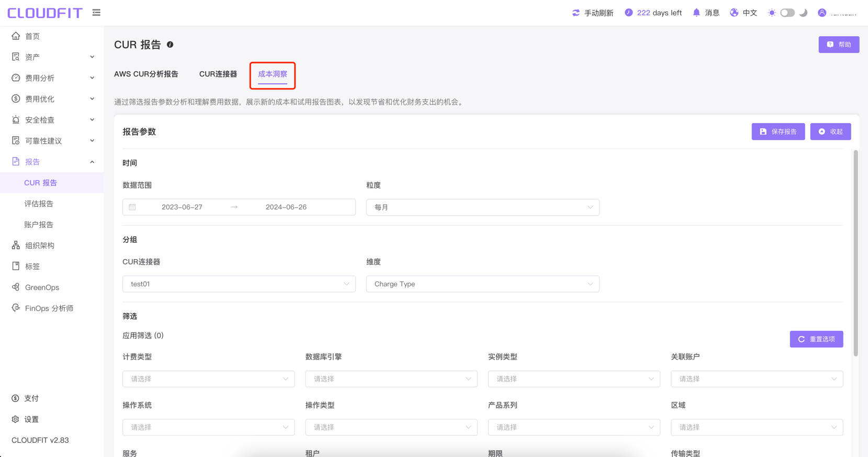Click the home icon for 首页
Image resolution: width=868 pixels, height=457 pixels.
point(16,36)
